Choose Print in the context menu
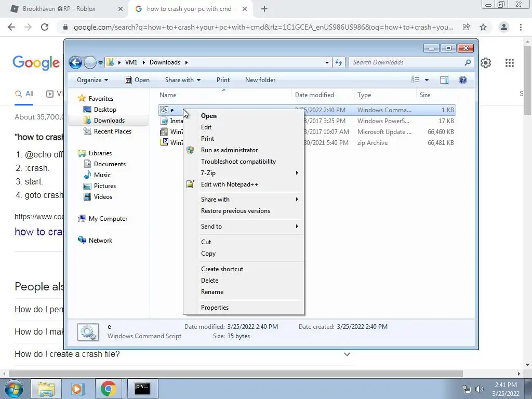 (x=244, y=138)
